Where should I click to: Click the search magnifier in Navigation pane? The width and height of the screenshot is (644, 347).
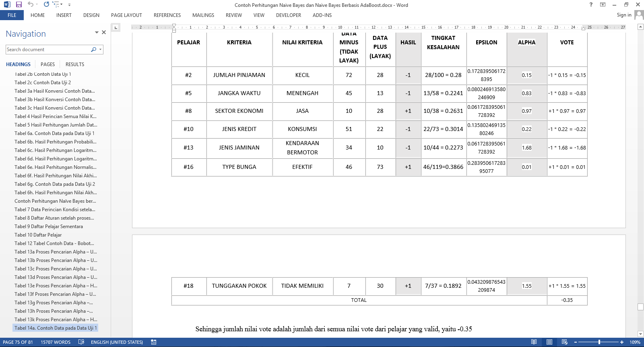point(94,50)
